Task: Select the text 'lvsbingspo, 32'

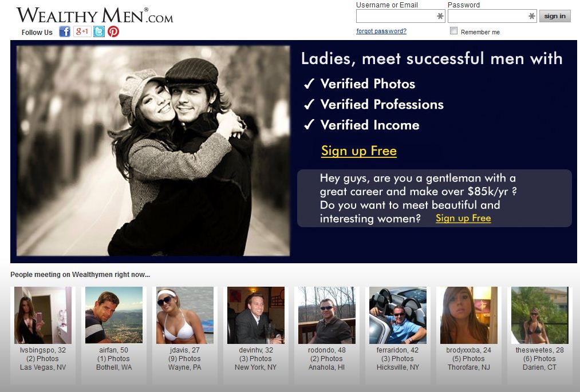Action: (43, 350)
